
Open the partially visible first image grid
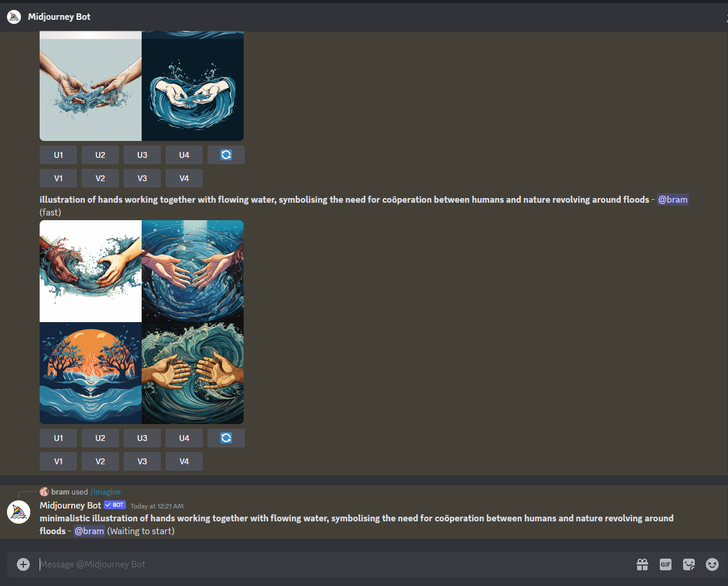[142, 86]
